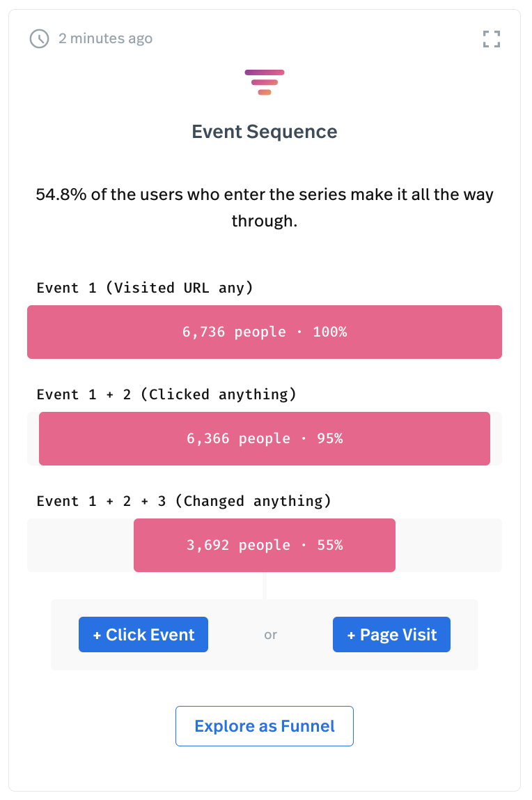
Task: Click the Event Sequence funnel logo
Action: tap(265, 82)
